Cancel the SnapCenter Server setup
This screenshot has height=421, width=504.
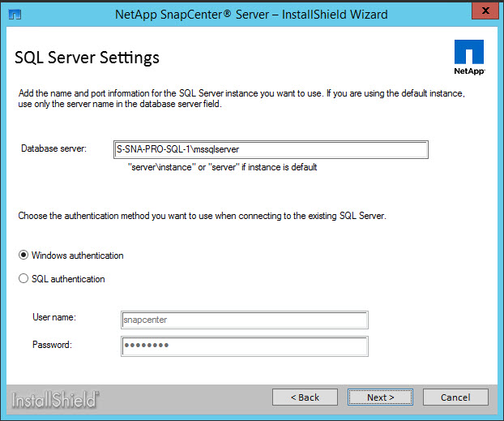coord(455,397)
